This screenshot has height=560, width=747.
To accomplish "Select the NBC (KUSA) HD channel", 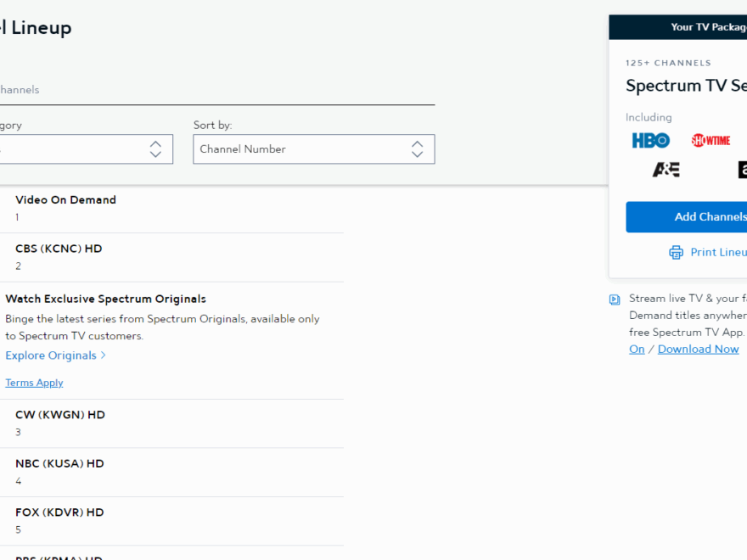I will point(59,464).
